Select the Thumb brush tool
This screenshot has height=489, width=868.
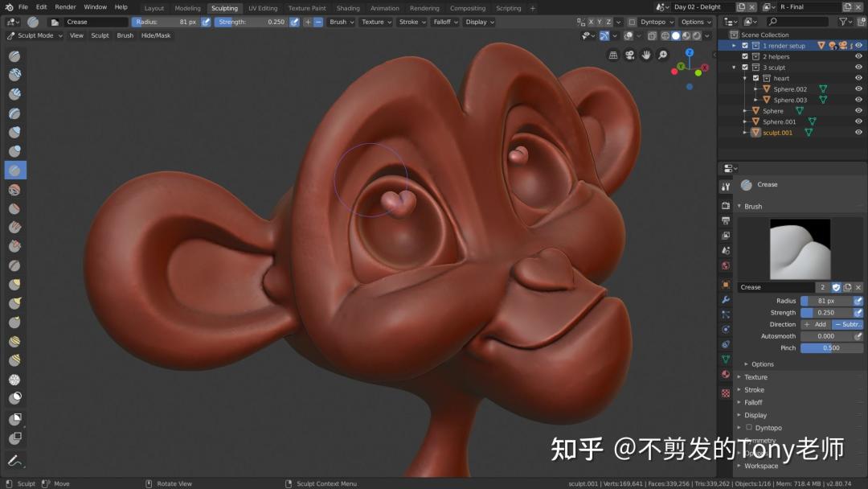pyautogui.click(x=15, y=323)
